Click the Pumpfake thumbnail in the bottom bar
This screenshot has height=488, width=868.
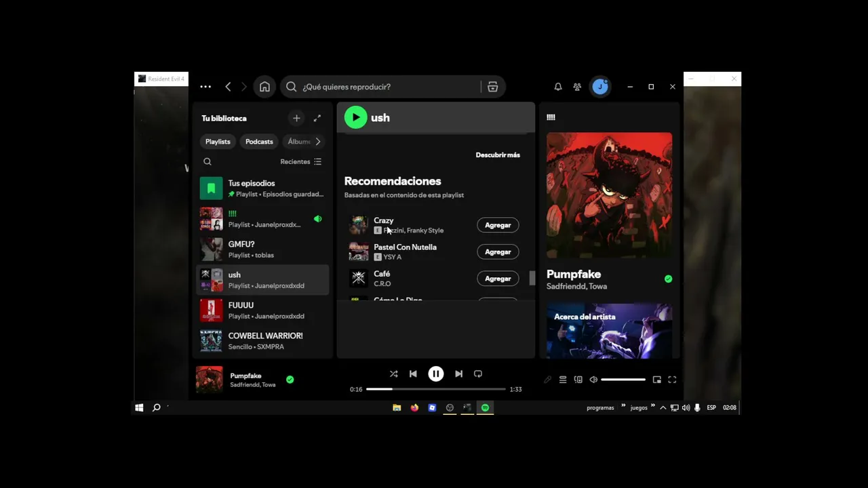click(x=209, y=380)
